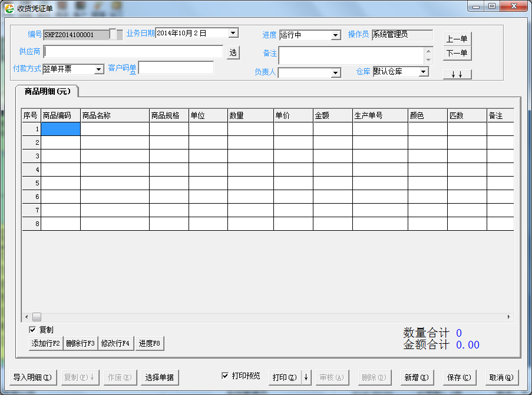Click the 编号 field SHPZ2014100001
The image size is (532, 395).
[x=77, y=35]
